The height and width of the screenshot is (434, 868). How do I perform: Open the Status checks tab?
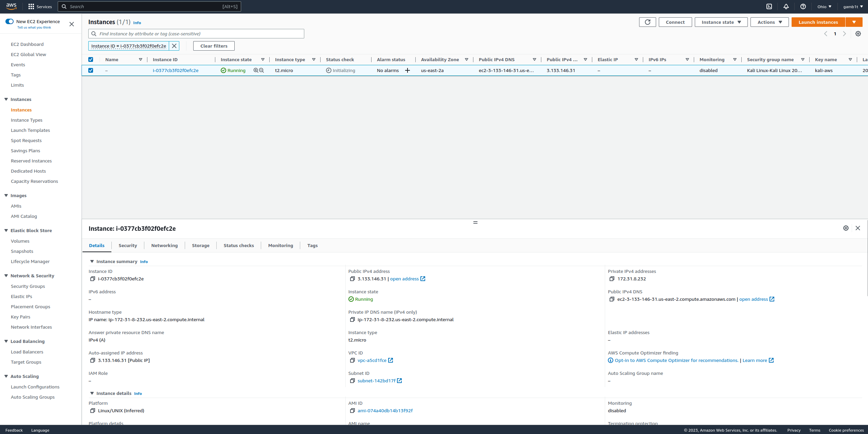[x=238, y=245]
